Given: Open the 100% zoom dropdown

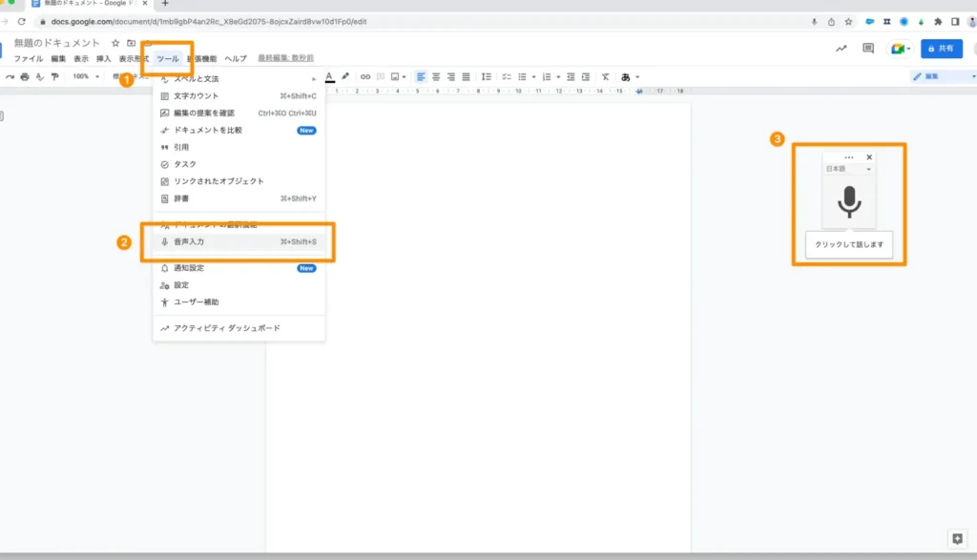Looking at the screenshot, I should 84,76.
